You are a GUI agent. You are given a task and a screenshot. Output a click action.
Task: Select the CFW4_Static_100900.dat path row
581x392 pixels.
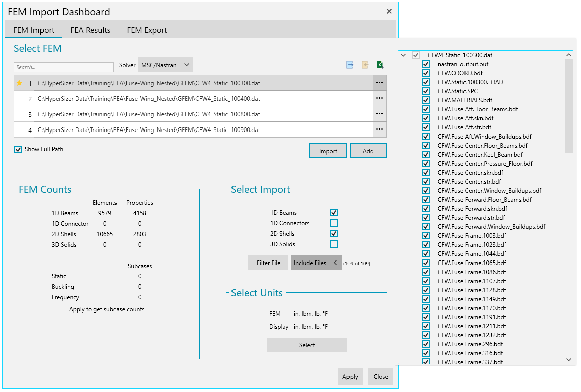click(203, 129)
